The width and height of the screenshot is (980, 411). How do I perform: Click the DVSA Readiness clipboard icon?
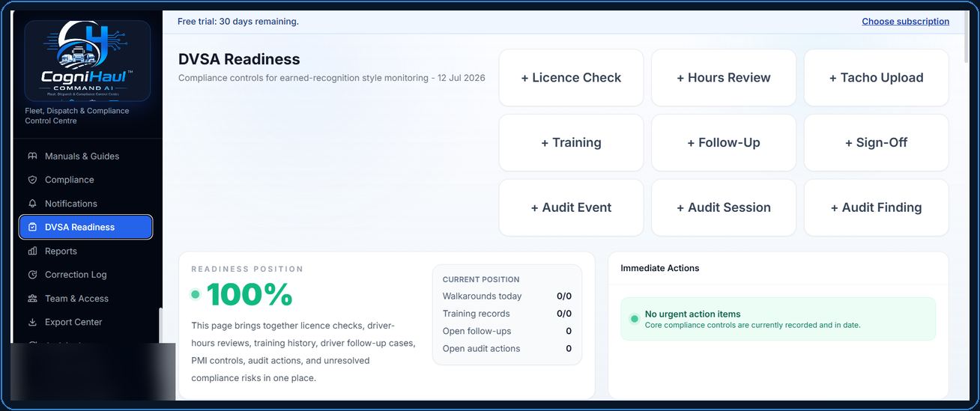tap(32, 227)
